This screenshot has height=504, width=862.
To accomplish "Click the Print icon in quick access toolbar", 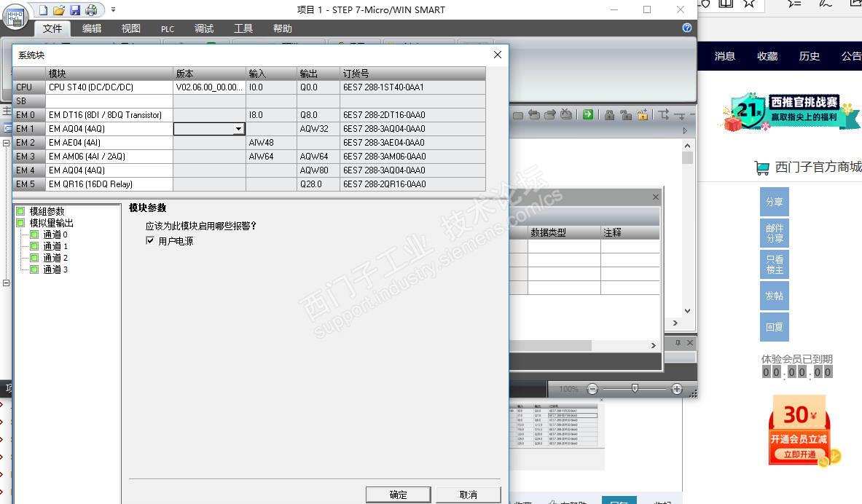I will click(91, 10).
